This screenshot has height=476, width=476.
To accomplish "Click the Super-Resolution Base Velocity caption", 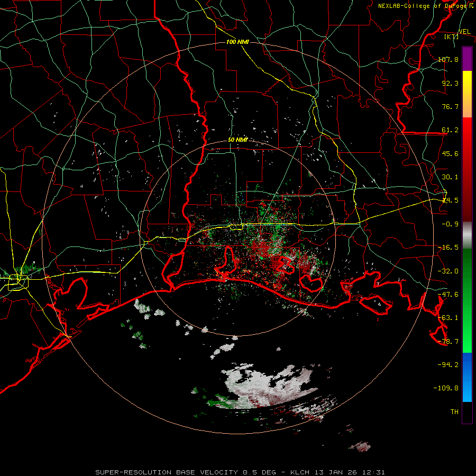I will [240, 472].
